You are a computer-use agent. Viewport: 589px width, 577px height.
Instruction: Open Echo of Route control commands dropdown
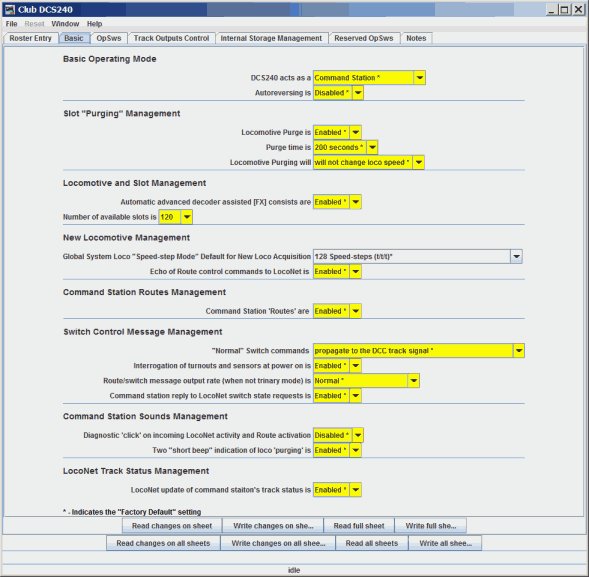click(337, 272)
